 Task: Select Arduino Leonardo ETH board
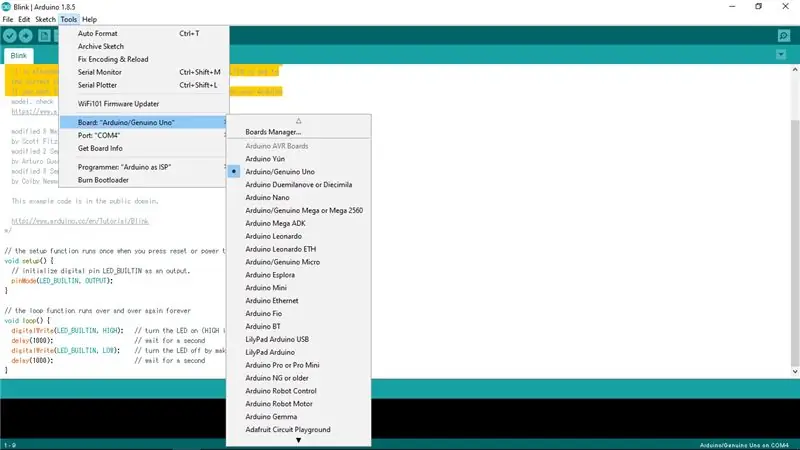pyautogui.click(x=298, y=249)
